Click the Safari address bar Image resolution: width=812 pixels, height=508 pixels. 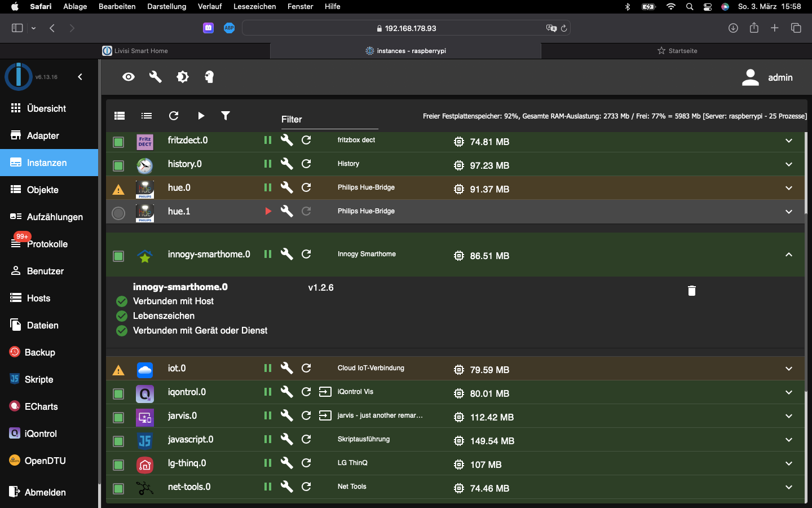(x=406, y=28)
